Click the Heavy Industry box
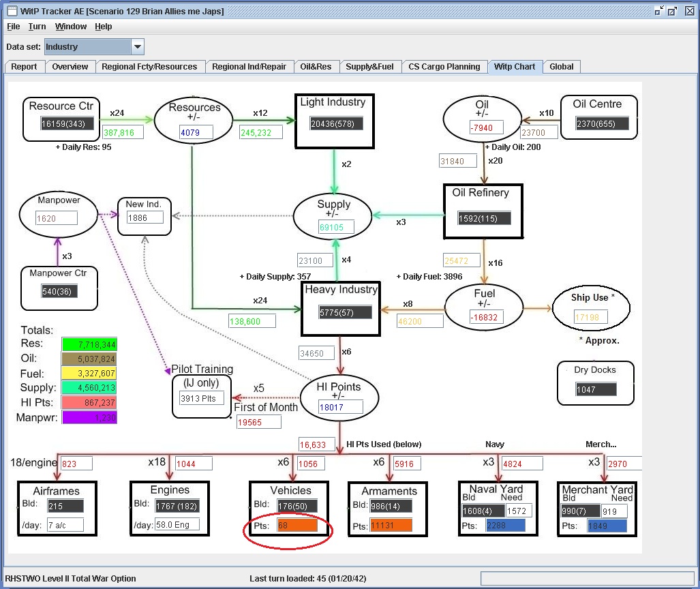 pos(341,309)
